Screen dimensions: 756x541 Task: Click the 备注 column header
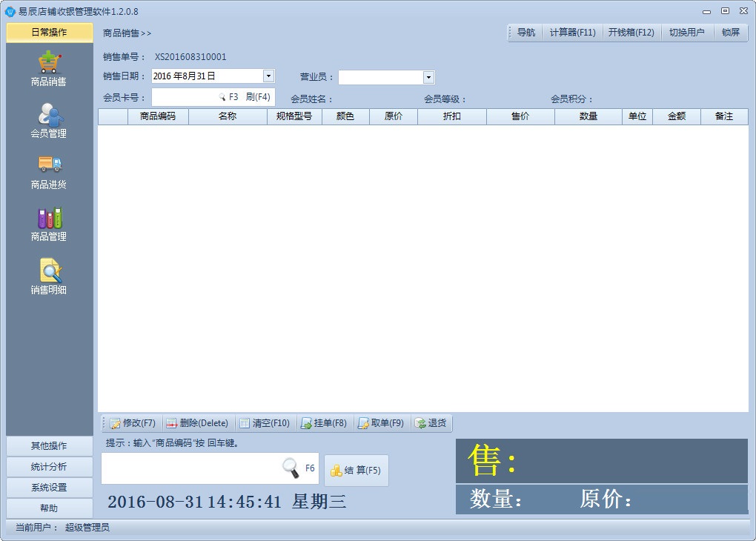pos(724,116)
